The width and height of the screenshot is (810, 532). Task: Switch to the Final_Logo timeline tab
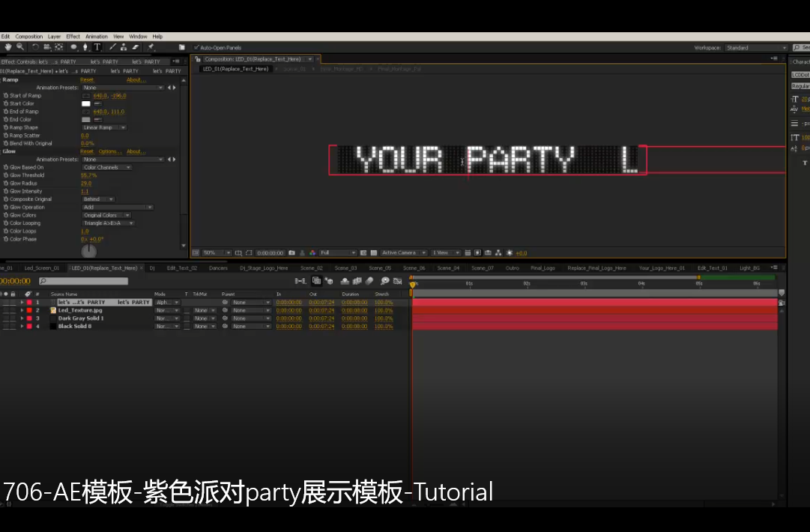point(542,268)
